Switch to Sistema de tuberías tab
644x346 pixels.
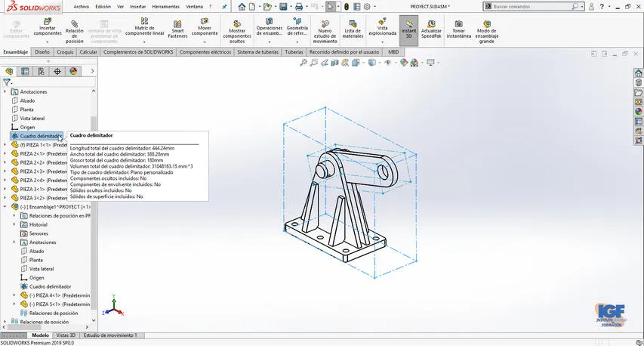tap(258, 52)
